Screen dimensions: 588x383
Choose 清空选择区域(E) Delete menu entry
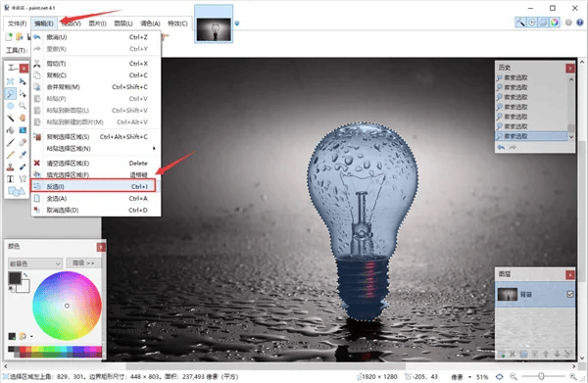point(96,163)
